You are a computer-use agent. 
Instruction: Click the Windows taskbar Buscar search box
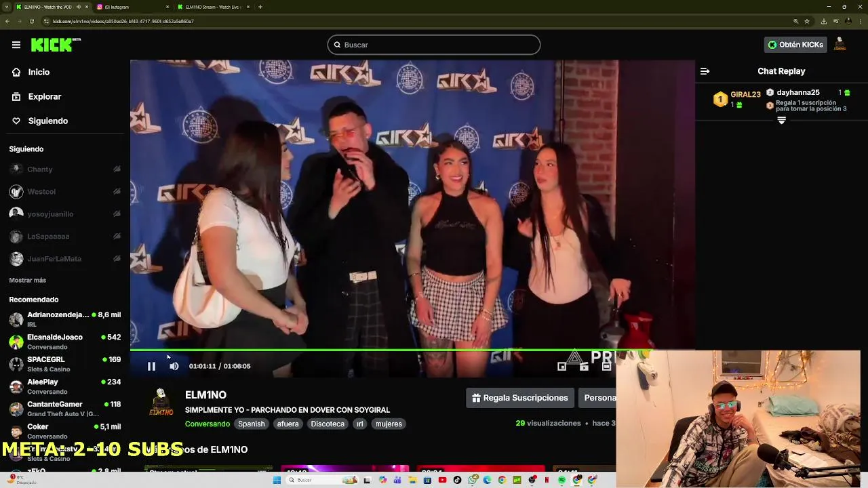coord(322,480)
